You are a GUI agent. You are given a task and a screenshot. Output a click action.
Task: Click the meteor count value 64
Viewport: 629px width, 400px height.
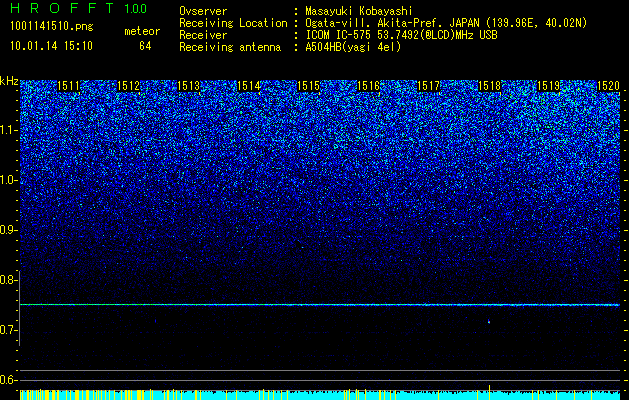click(145, 46)
